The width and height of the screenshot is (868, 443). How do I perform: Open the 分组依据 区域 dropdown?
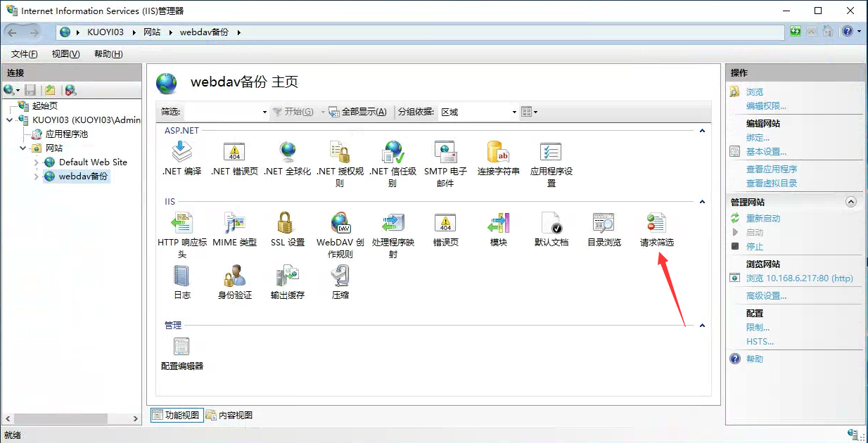(x=478, y=112)
